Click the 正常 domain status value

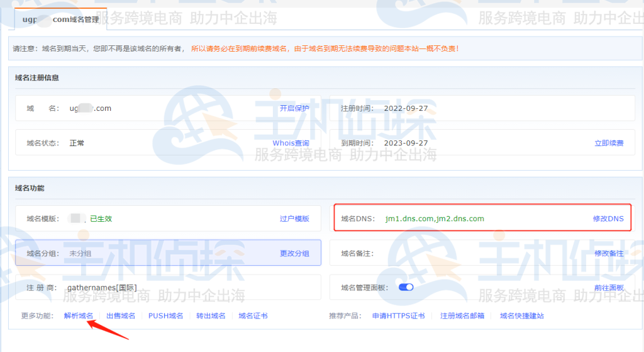click(x=76, y=143)
